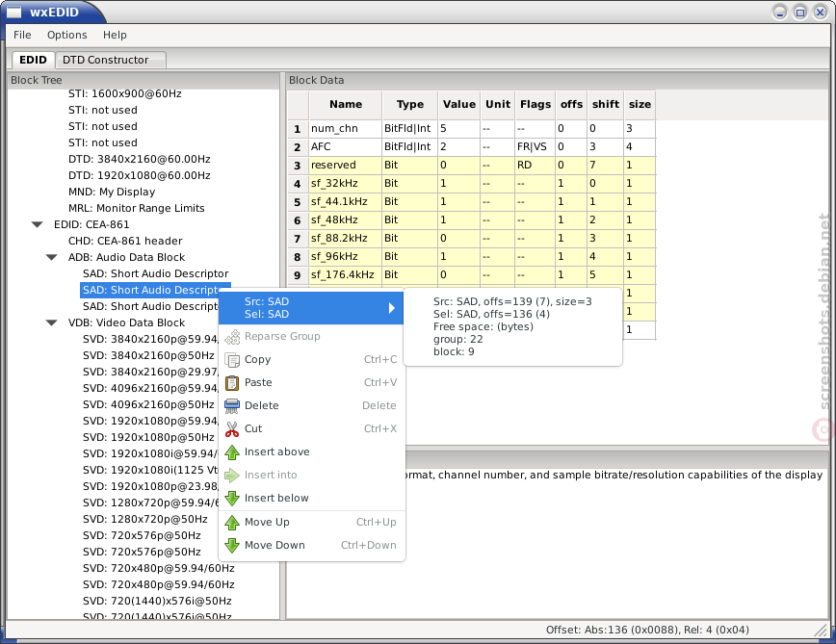
Task: Select SVD: 3840x2160p@50Hz tree item
Action: click(x=148, y=356)
